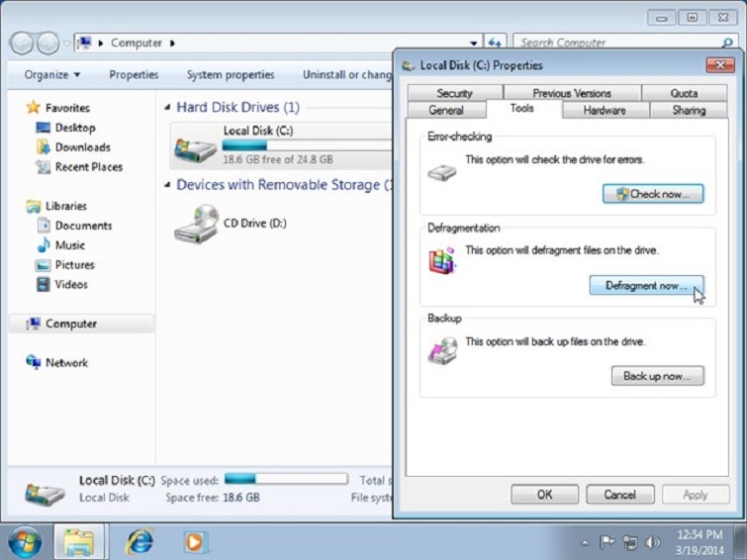Open Internet Explorer from the taskbar
This screenshot has width=747, height=560.
coord(140,541)
